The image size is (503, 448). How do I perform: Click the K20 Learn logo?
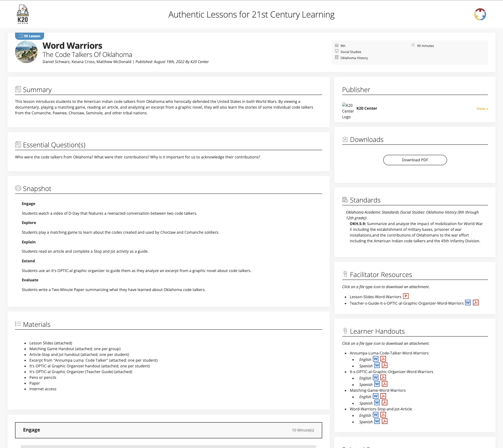[x=23, y=14]
